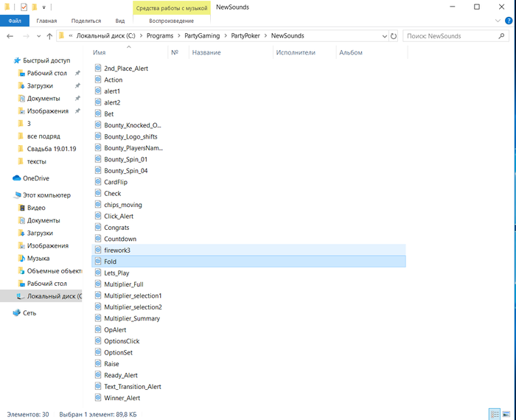Open the Воспроизведение tab

click(172, 21)
